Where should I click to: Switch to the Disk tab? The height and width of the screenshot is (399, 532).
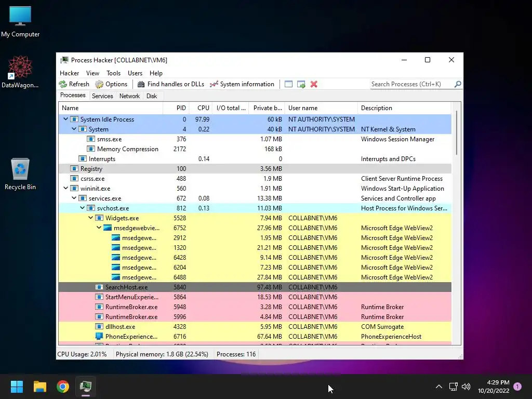[x=152, y=96]
